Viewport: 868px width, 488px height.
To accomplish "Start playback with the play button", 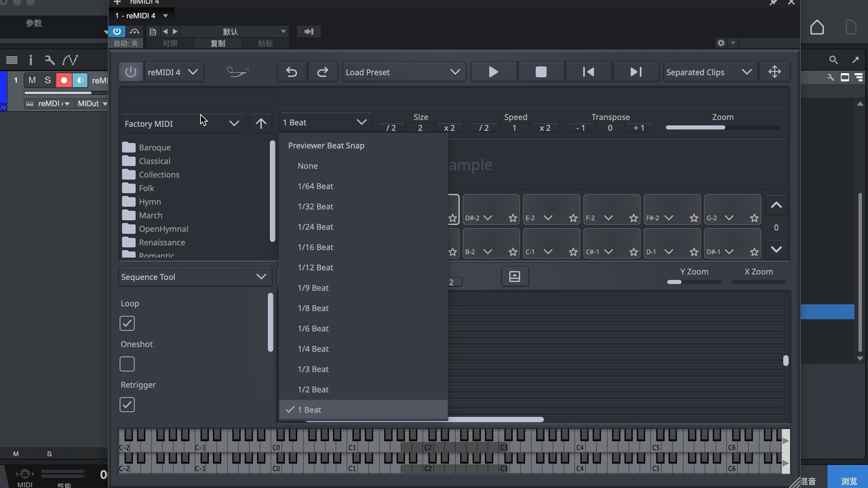I will pyautogui.click(x=493, y=72).
